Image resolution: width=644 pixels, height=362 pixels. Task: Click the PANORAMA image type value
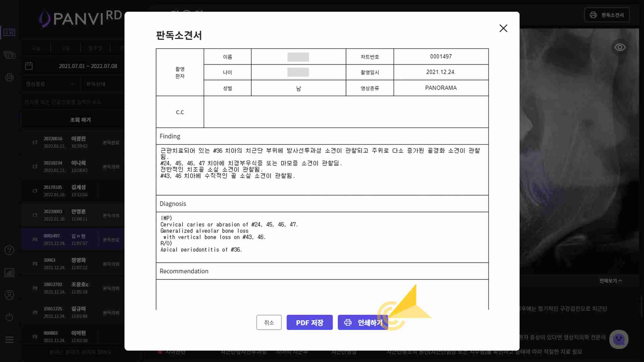click(441, 88)
